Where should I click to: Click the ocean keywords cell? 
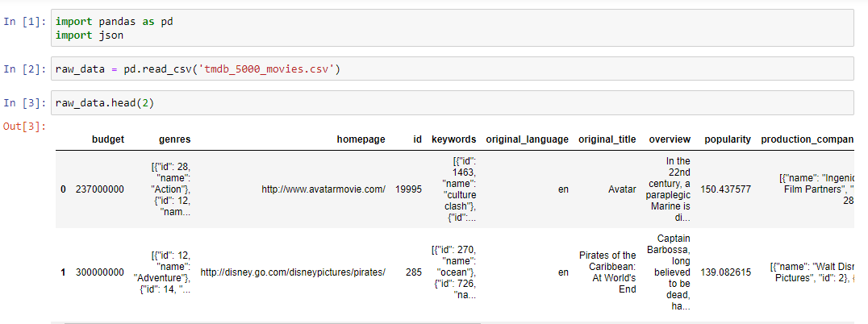point(454,272)
